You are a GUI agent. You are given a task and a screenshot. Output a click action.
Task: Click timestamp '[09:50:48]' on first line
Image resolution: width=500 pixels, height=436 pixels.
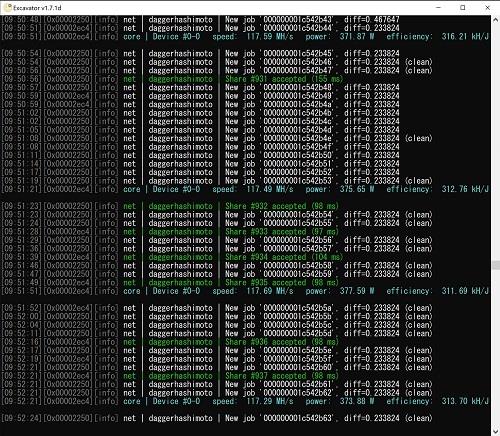coord(22,20)
